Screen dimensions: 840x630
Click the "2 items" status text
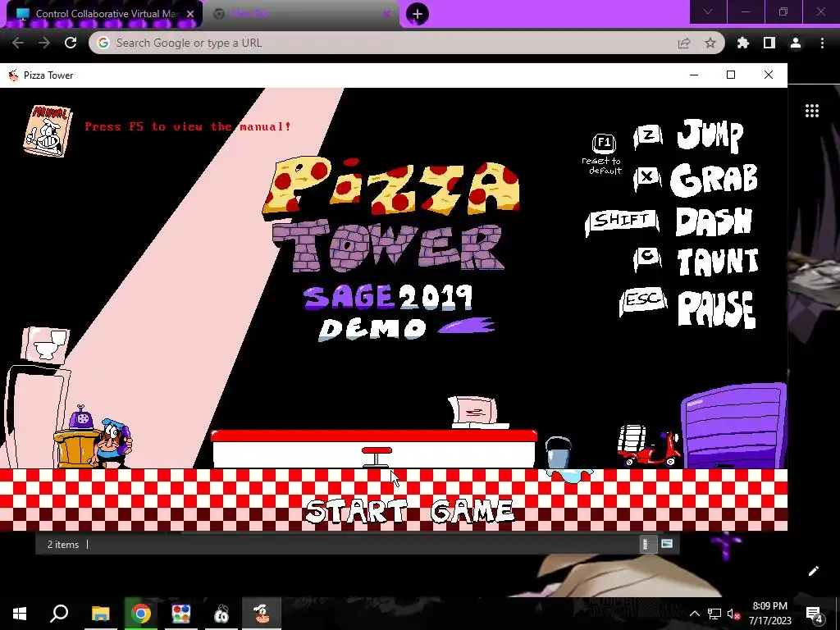point(62,545)
